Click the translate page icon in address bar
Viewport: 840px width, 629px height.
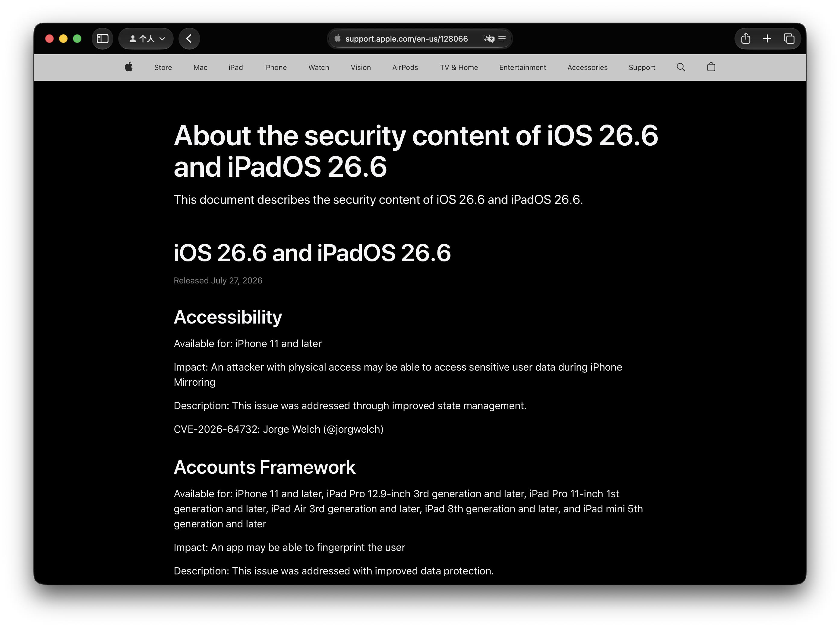click(489, 39)
